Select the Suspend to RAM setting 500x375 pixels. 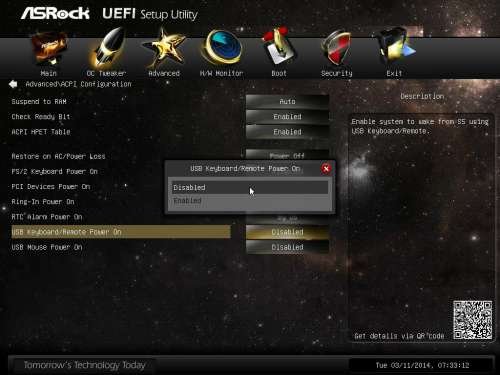[39, 101]
